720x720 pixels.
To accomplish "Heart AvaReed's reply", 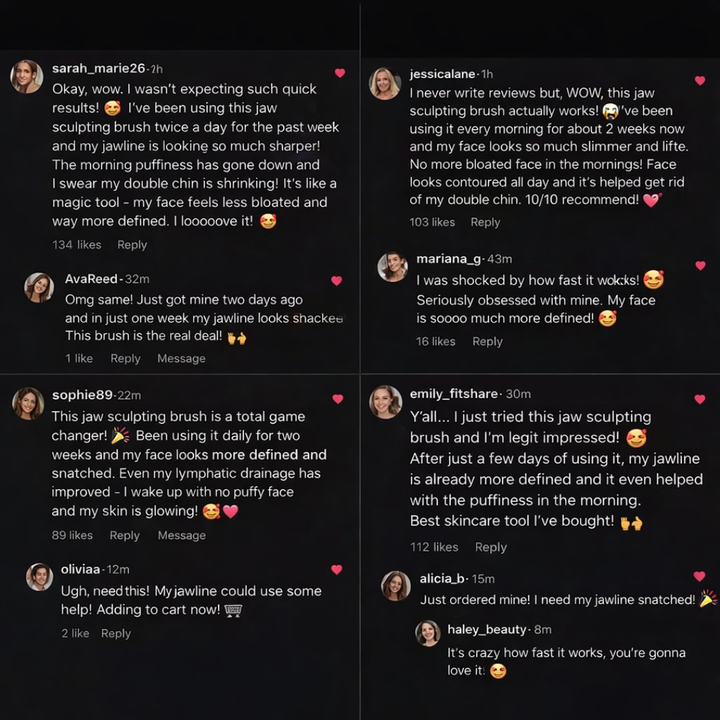I will point(336,281).
